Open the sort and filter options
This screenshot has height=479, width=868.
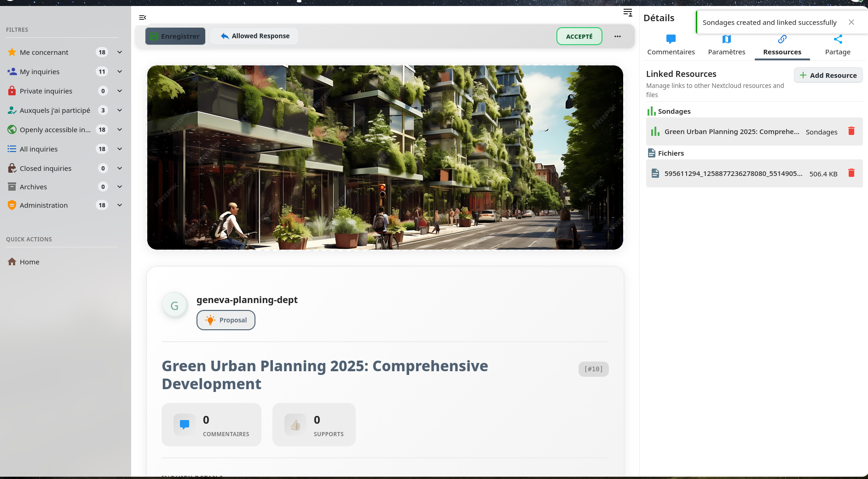click(x=628, y=12)
